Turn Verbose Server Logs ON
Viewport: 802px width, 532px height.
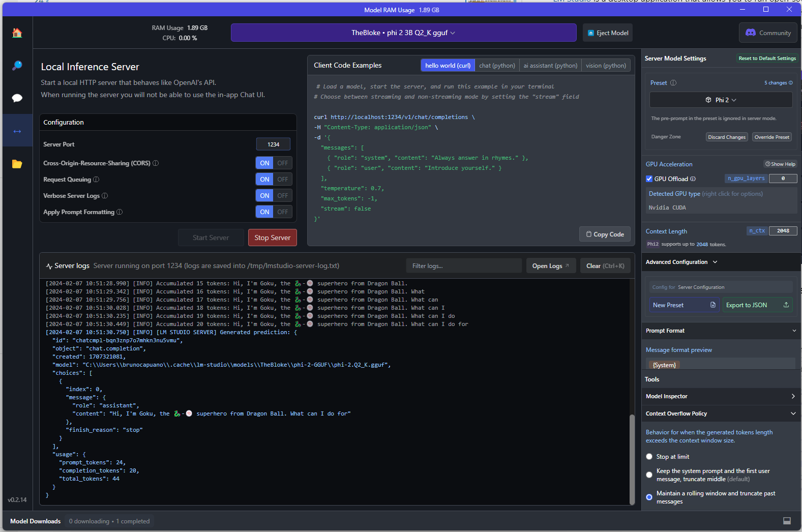[264, 196]
